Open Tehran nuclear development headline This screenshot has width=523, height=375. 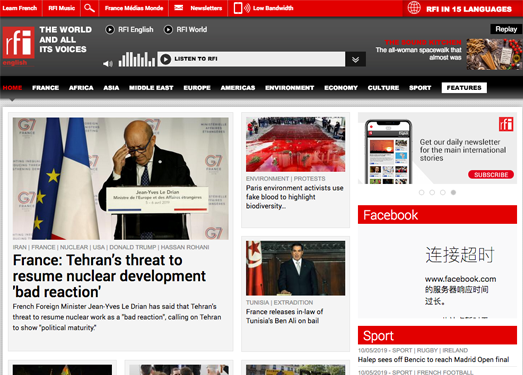109,276
